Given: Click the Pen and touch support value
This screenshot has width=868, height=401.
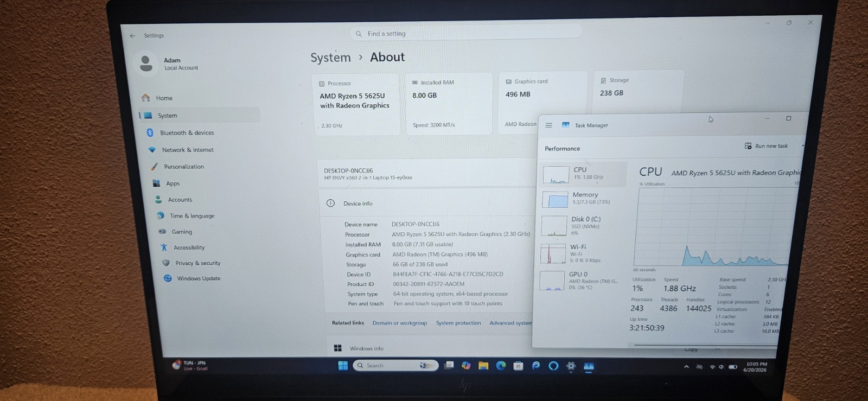Looking at the screenshot, I should point(448,304).
